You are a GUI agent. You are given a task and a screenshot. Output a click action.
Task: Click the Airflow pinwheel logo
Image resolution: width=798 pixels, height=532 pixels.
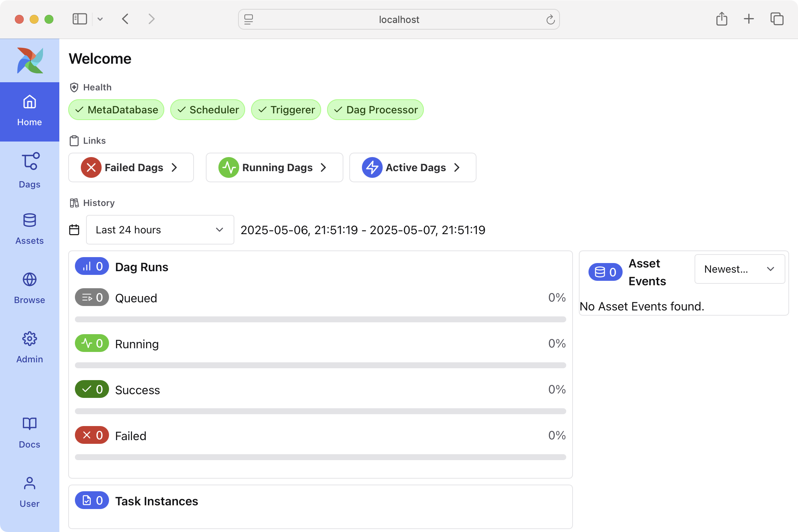coord(30,60)
